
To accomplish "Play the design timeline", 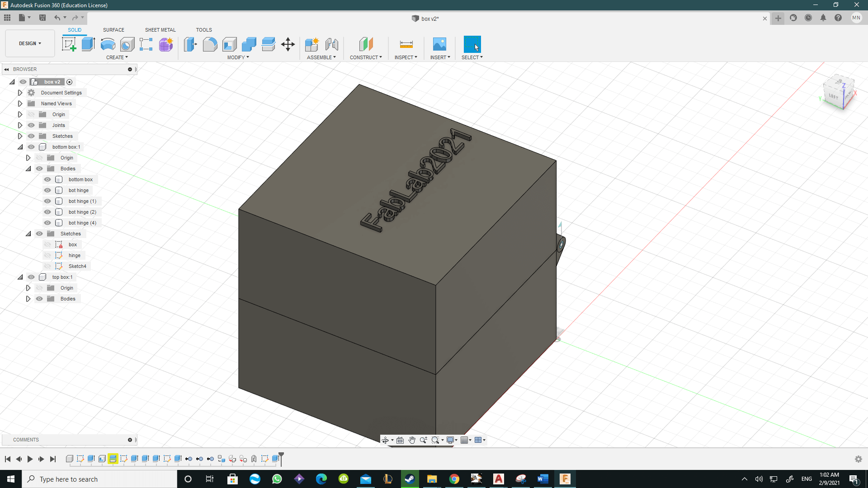I will click(30, 459).
